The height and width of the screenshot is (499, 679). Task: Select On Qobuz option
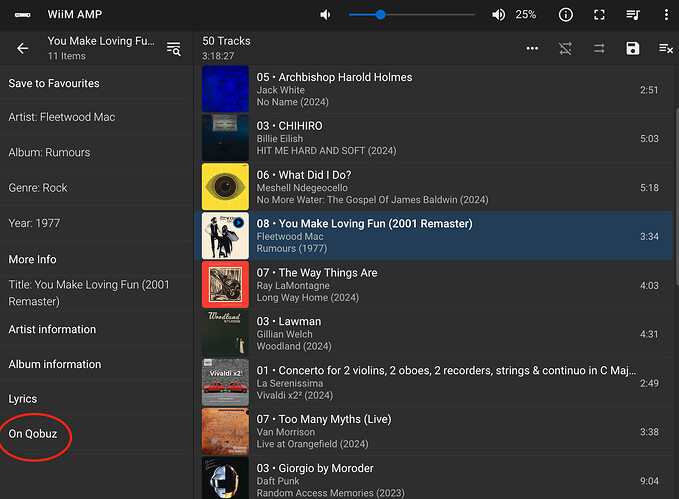(x=96, y=434)
